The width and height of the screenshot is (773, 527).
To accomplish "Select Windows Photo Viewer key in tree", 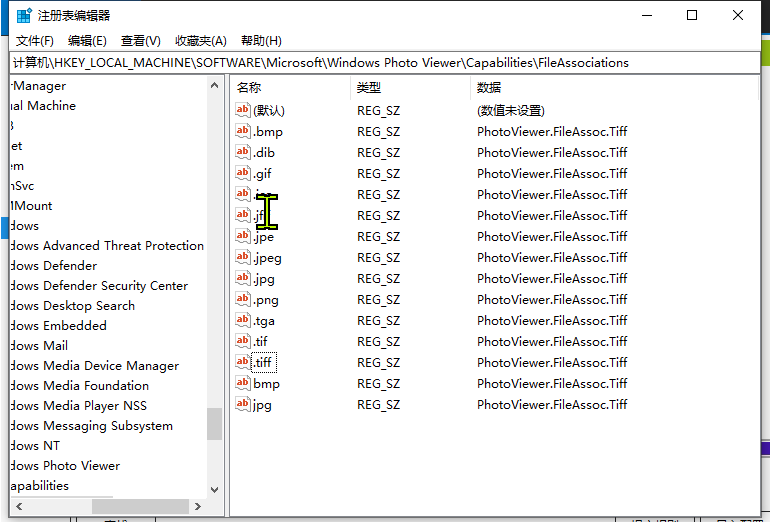I will [x=66, y=466].
